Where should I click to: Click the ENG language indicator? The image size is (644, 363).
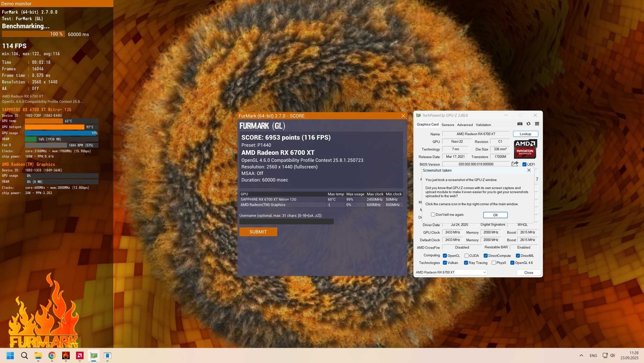[593, 355]
